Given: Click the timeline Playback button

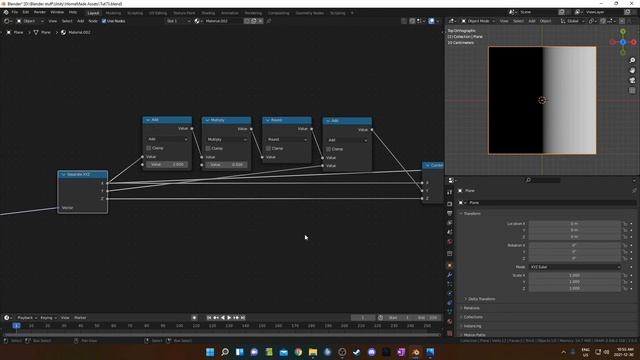Looking at the screenshot, I should pos(27,318).
